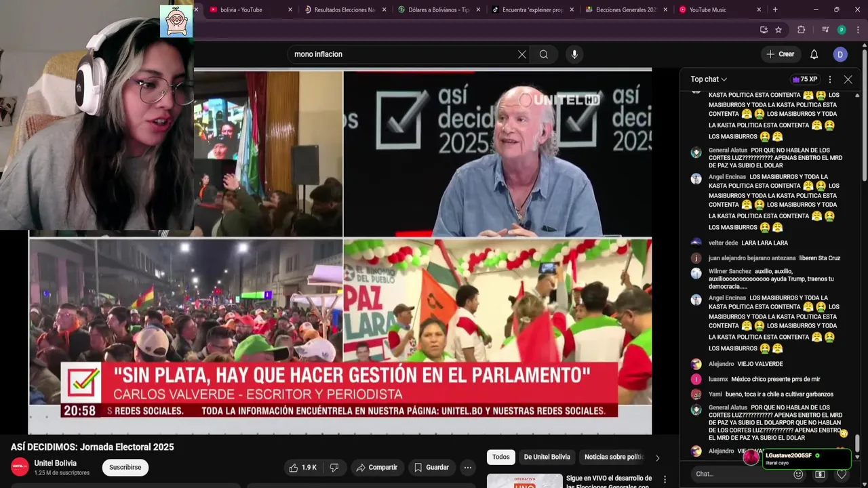This screenshot has width=868, height=488.
Task: Select the Todos filter chip
Action: click(501, 457)
